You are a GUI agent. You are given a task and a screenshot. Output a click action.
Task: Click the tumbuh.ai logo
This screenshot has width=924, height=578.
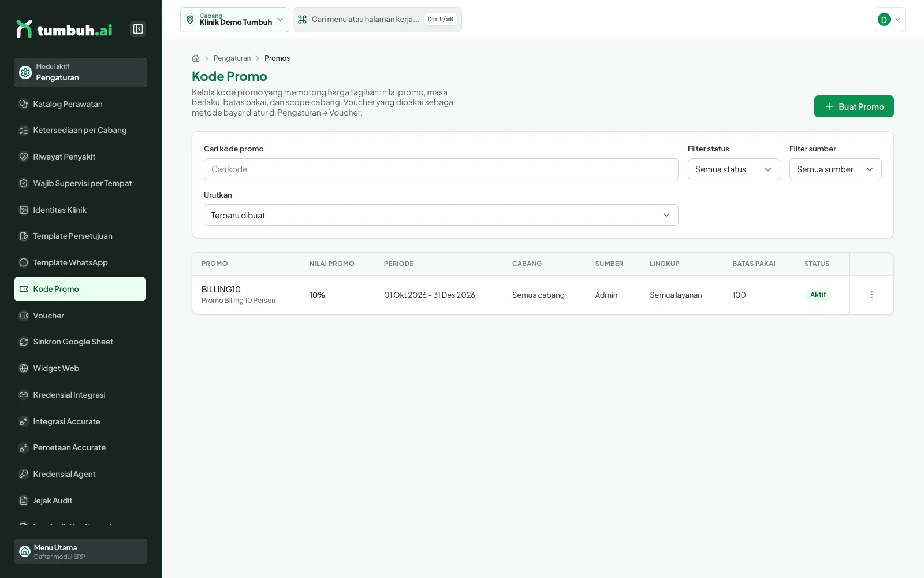(64, 29)
